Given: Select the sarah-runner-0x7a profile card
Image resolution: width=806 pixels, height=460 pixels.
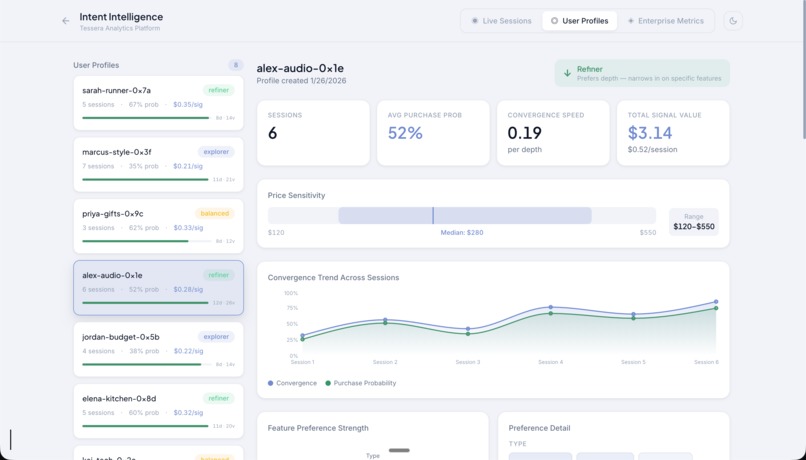Looking at the screenshot, I should click(x=158, y=103).
